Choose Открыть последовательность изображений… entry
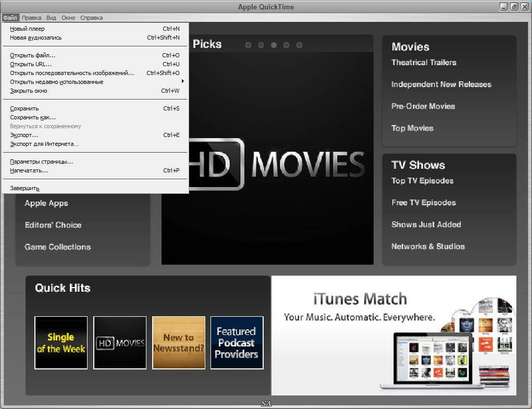Image resolution: width=532 pixels, height=409 pixels. click(x=95, y=73)
